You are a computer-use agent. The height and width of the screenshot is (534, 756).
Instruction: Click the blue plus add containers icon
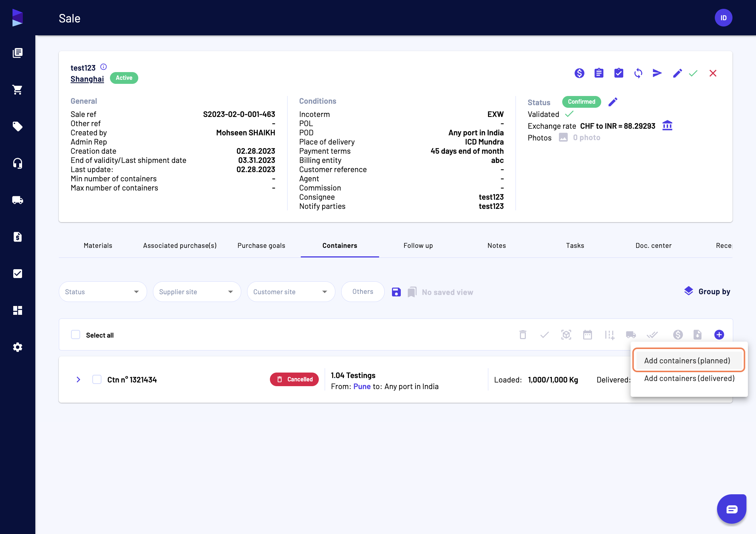719,335
